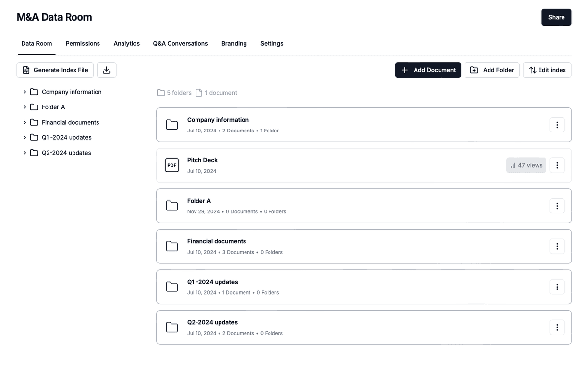The image size is (588, 367).
Task: Switch to the Permissions tab
Action: (x=82, y=44)
